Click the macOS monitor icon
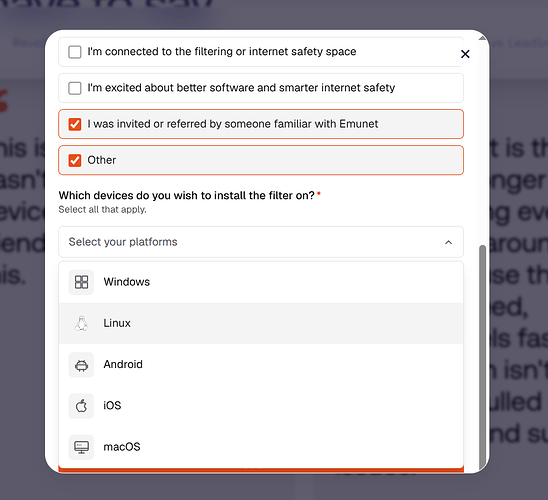 click(x=81, y=447)
